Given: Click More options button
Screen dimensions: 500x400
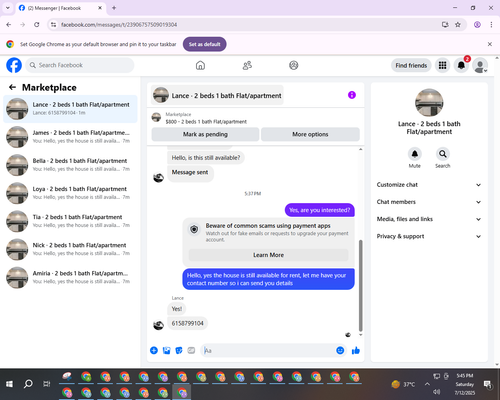Looking at the screenshot, I should point(310,134).
